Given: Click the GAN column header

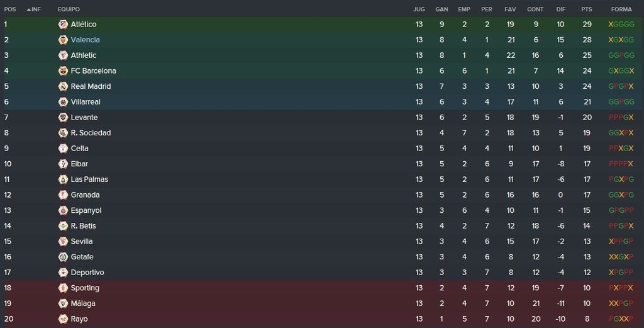Looking at the screenshot, I should [x=441, y=9].
